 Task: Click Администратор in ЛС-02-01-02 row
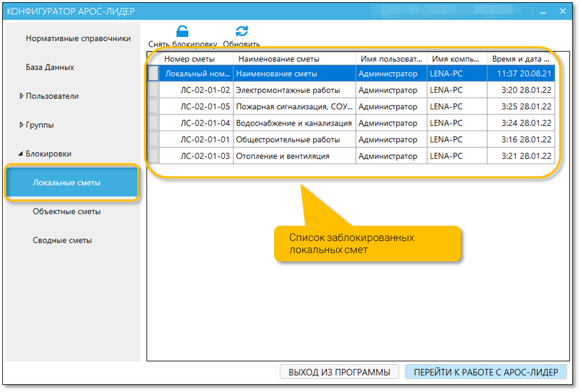coord(392,90)
